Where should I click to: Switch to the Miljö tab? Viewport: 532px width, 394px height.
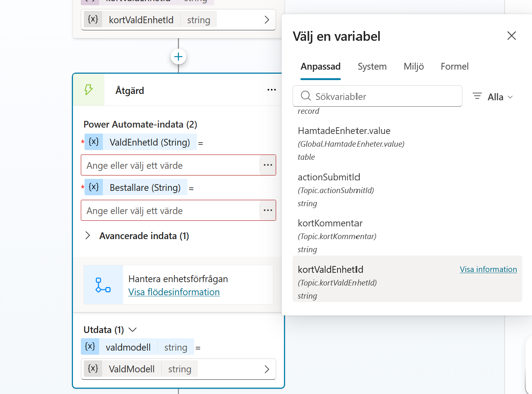point(414,67)
